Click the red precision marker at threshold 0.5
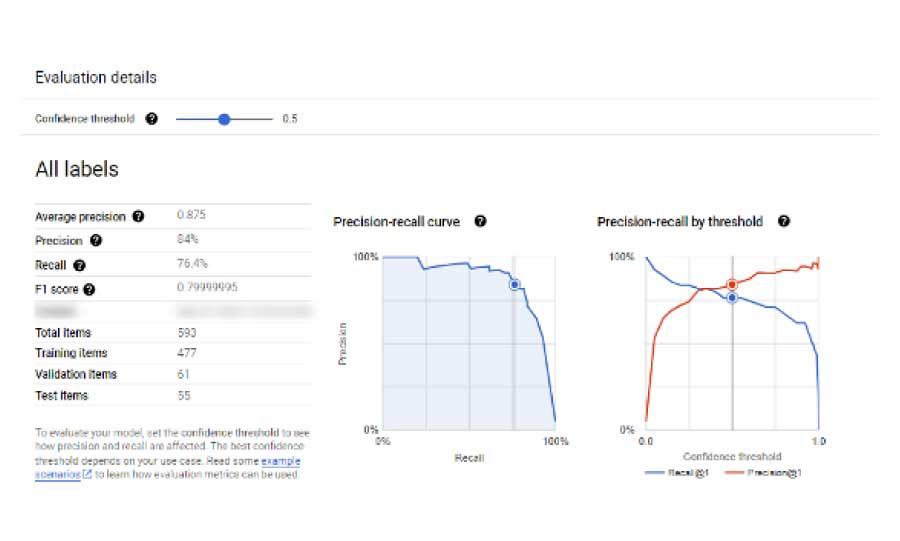The image size is (900, 541). 732,285
